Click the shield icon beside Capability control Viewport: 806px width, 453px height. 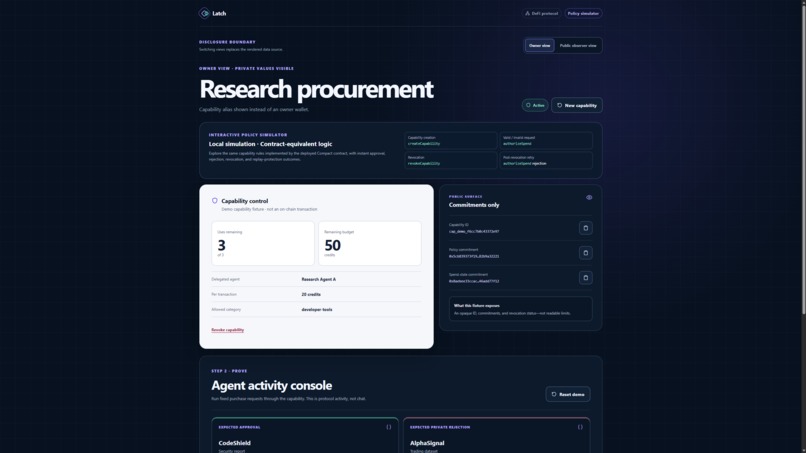[x=215, y=201]
